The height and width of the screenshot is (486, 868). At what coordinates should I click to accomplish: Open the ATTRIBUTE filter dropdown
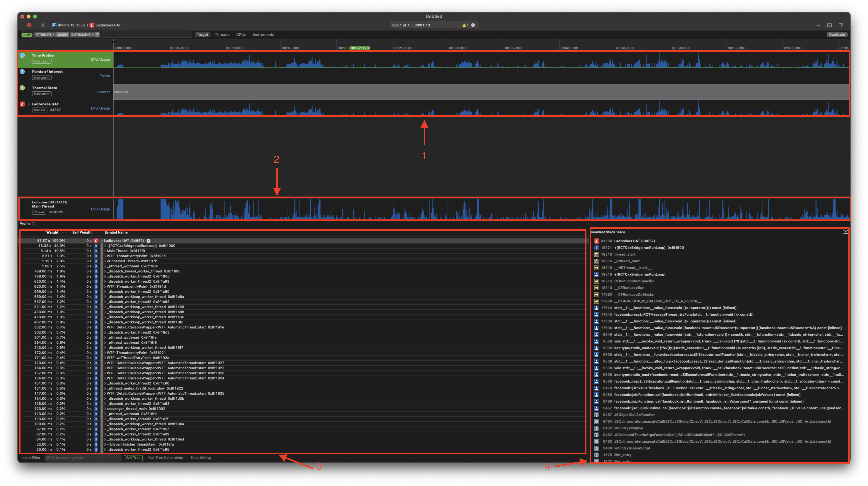click(45, 34)
